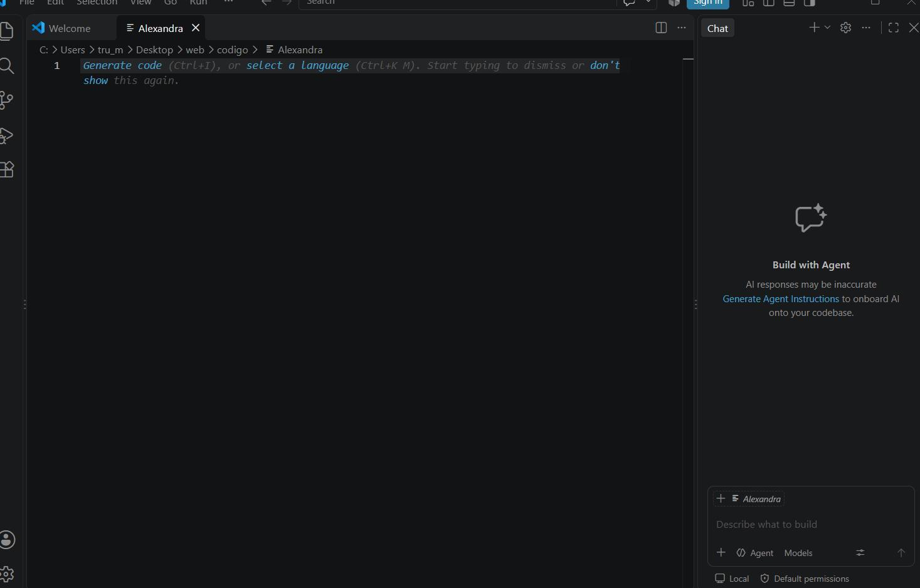Open the chat dropdown in the title bar

point(648,3)
